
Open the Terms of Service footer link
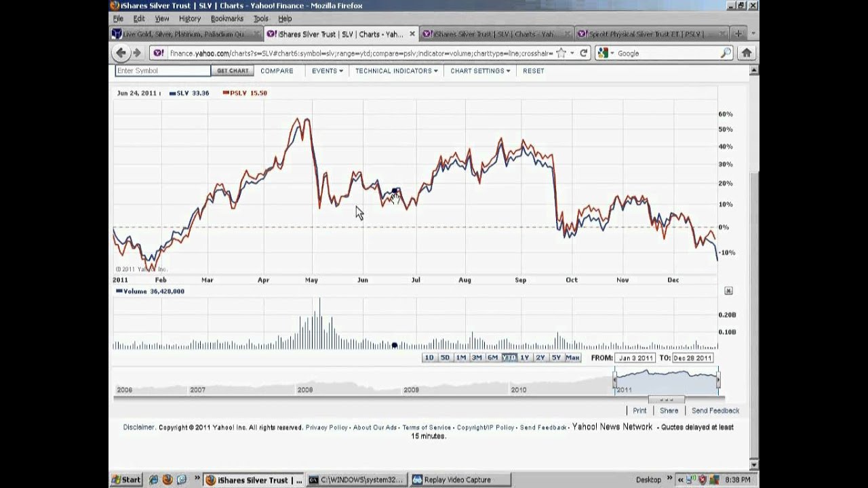pos(427,428)
